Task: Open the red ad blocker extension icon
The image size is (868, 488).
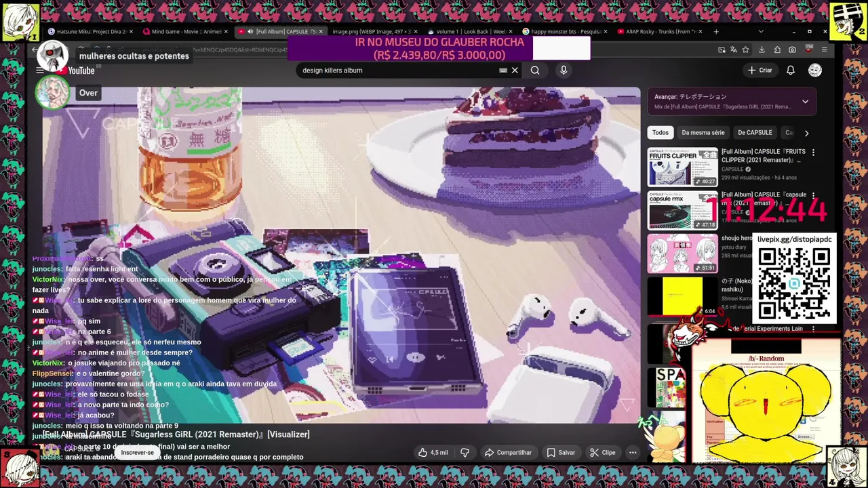Action: [808, 49]
